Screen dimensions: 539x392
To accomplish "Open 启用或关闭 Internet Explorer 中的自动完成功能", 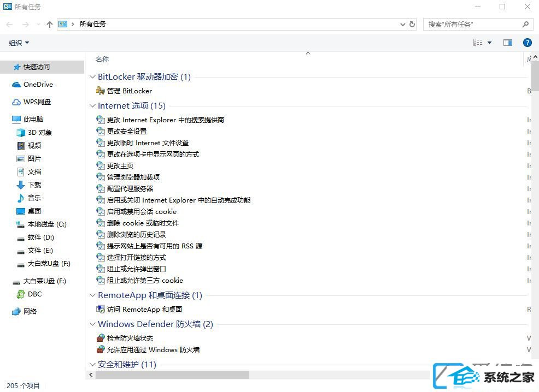I will click(173, 200).
